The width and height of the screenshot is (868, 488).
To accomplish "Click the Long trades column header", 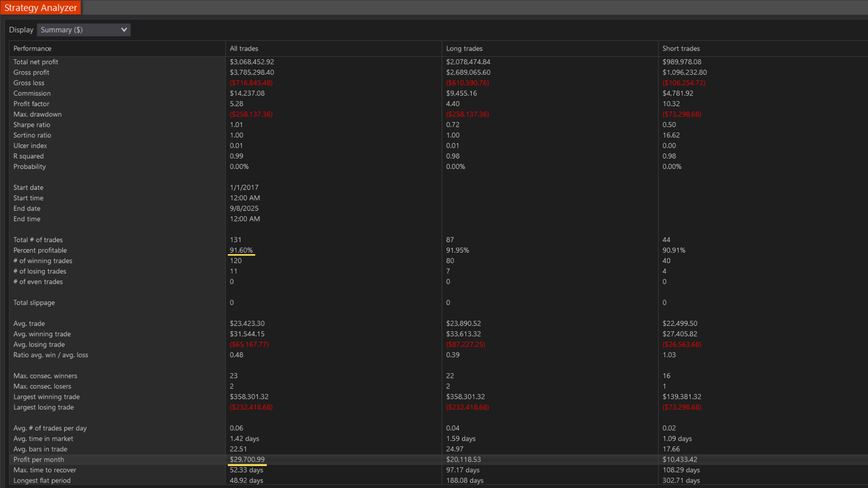I will (464, 49).
